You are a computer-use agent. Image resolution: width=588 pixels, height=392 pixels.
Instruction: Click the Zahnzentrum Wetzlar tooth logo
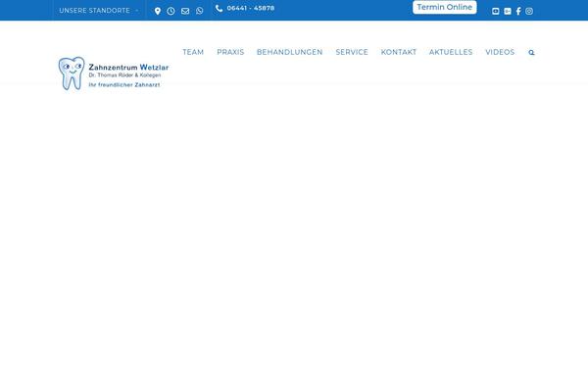click(72, 73)
